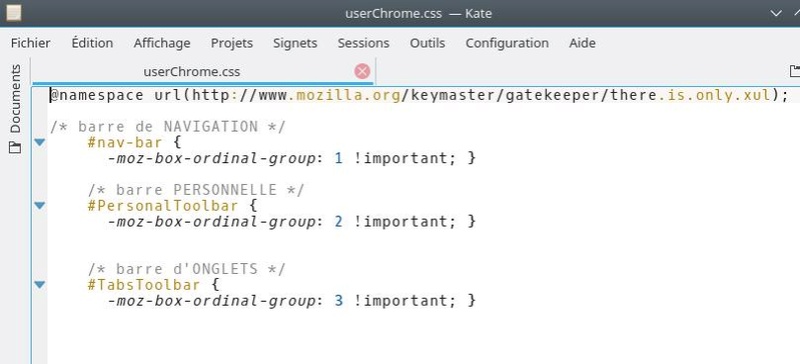This screenshot has width=800, height=364.
Task: Open the Sessions menu
Action: [x=363, y=43]
